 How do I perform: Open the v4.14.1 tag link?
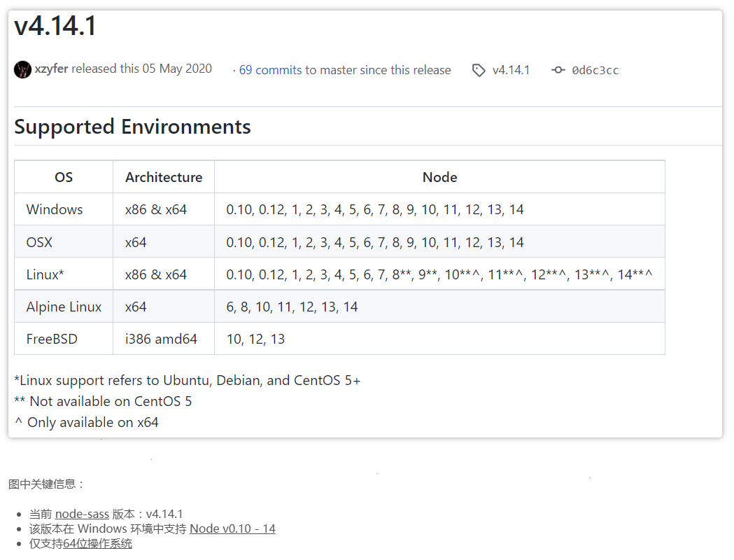point(511,70)
